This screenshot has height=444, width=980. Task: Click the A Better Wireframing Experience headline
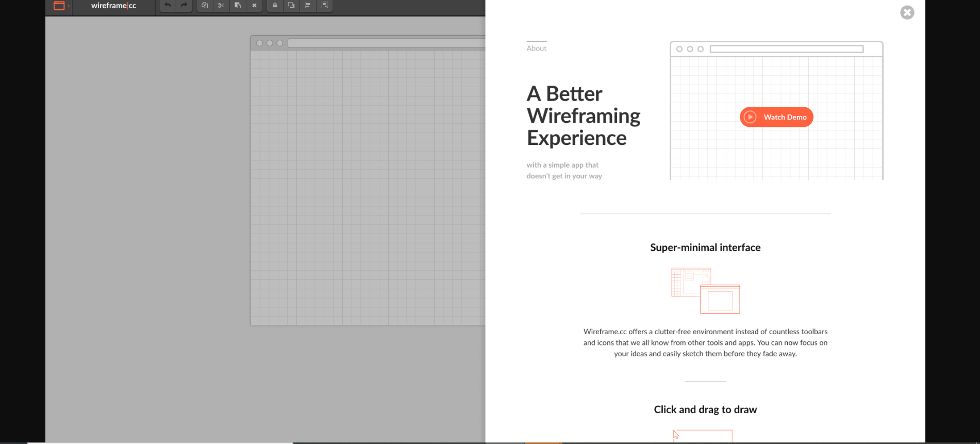tap(583, 116)
